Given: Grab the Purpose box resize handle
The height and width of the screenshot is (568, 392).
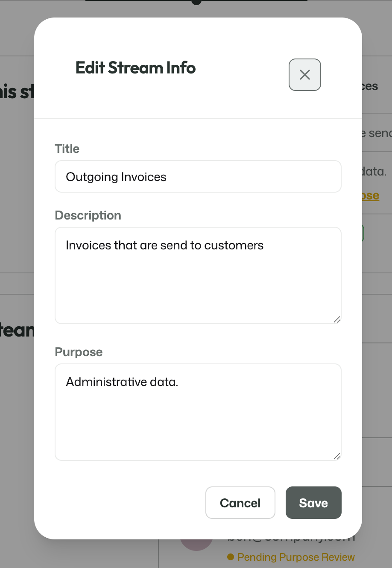Looking at the screenshot, I should (x=337, y=456).
